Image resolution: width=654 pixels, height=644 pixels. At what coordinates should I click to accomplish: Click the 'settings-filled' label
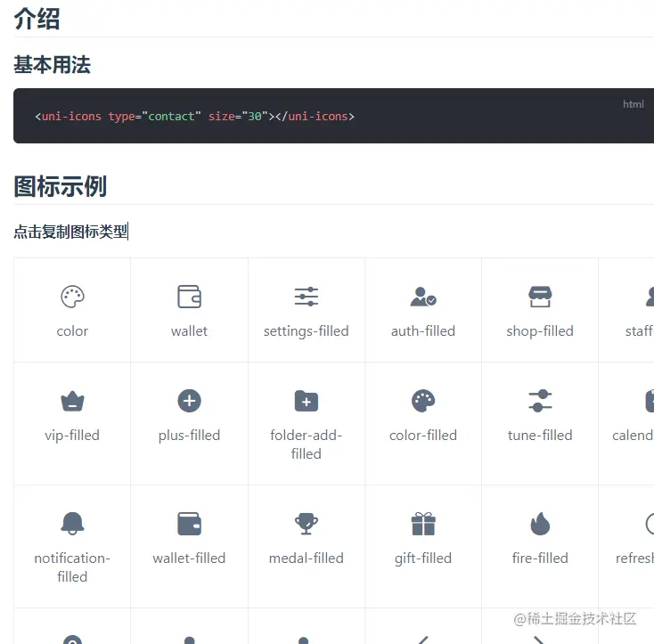(x=307, y=331)
